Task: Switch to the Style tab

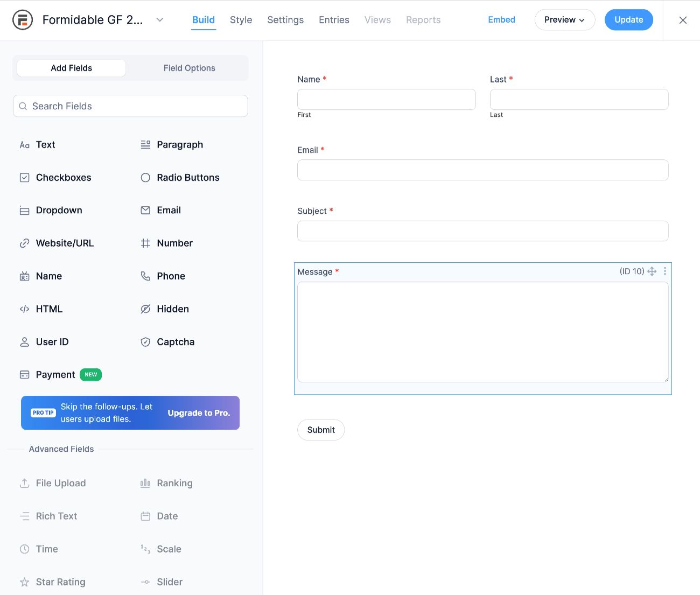Action: (x=241, y=20)
